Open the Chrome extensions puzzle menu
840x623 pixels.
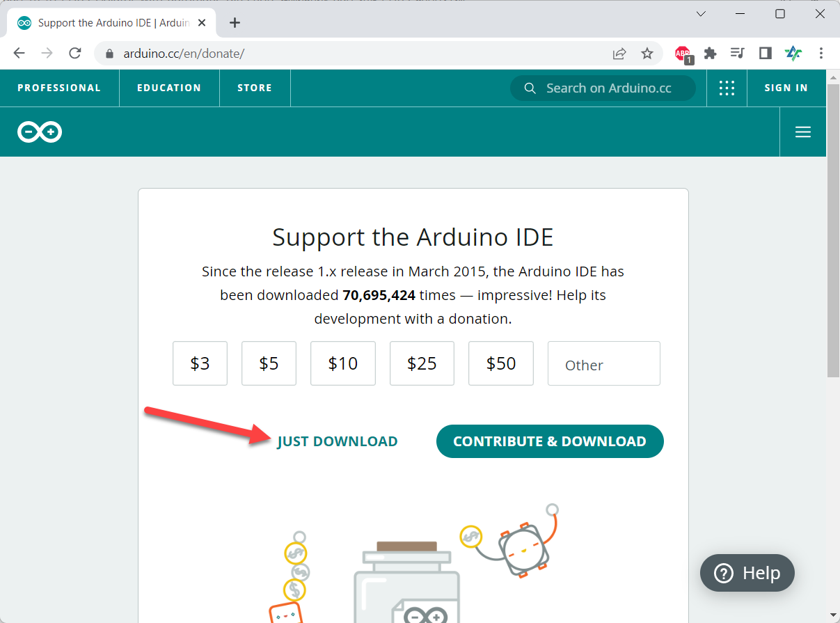click(710, 54)
